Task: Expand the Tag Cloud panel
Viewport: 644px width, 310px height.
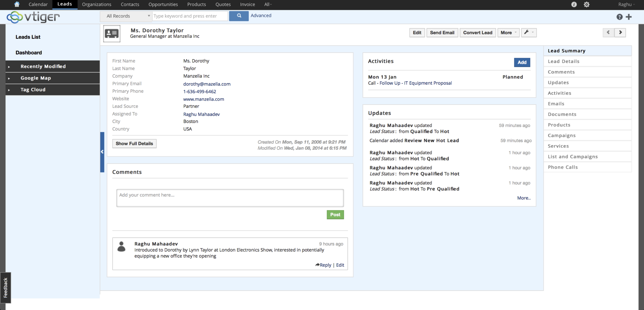Action: click(33, 90)
